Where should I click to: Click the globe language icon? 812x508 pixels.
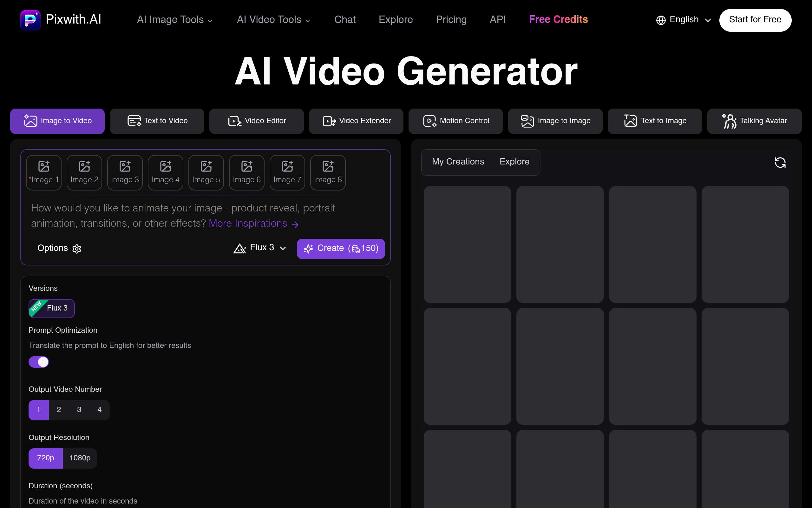coord(661,20)
